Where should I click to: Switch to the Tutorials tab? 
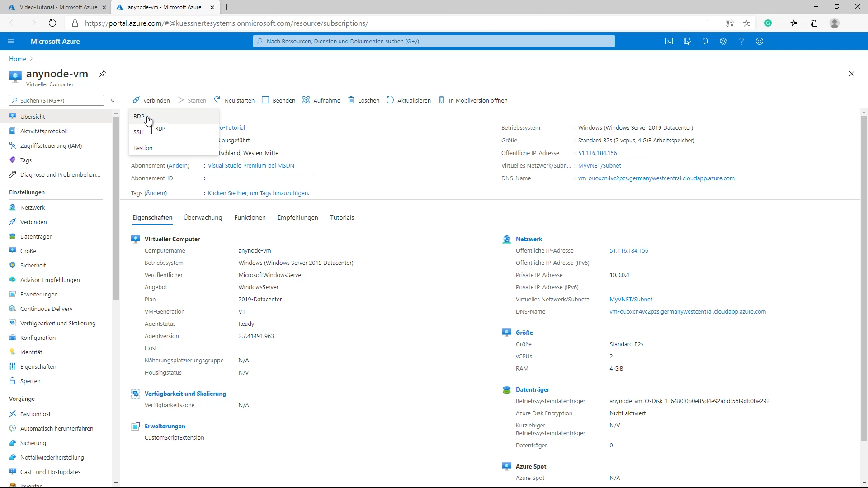pos(342,217)
